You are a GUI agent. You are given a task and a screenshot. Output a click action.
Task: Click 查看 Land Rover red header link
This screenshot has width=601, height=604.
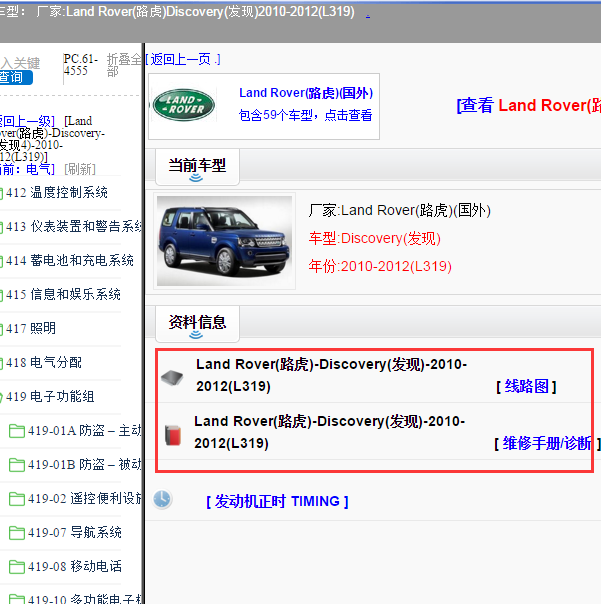pos(529,105)
